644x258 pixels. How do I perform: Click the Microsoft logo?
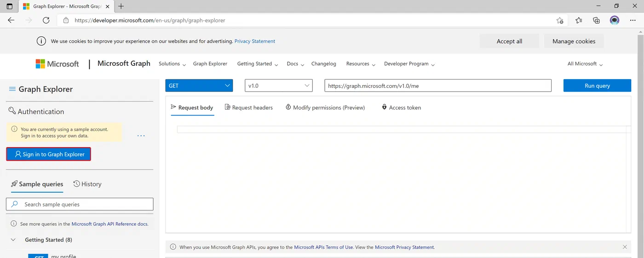57,64
